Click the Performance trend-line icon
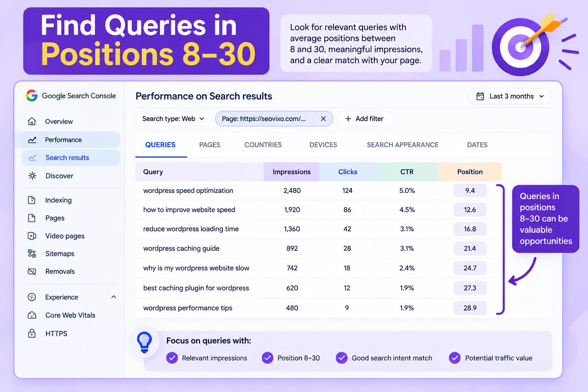Screen dimensions: 588x392 (32, 140)
